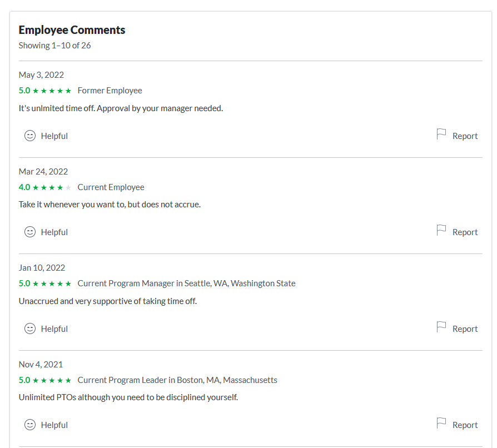
Task: Click the Former Employee label
Action: [109, 90]
